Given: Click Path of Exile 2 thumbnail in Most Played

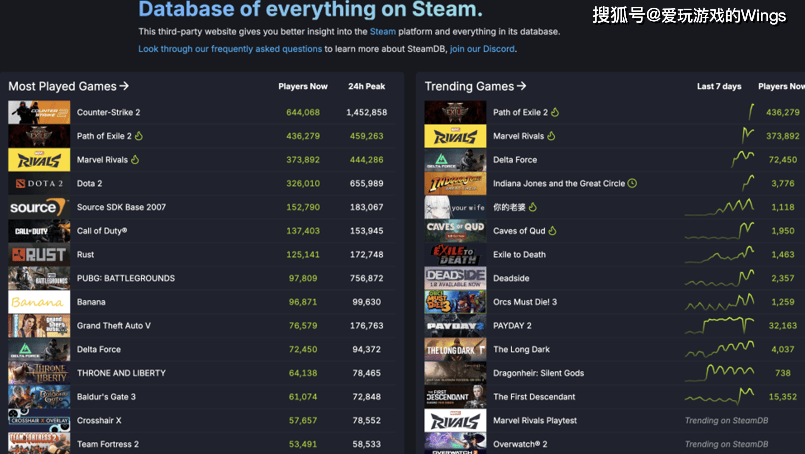Looking at the screenshot, I should tap(39, 136).
